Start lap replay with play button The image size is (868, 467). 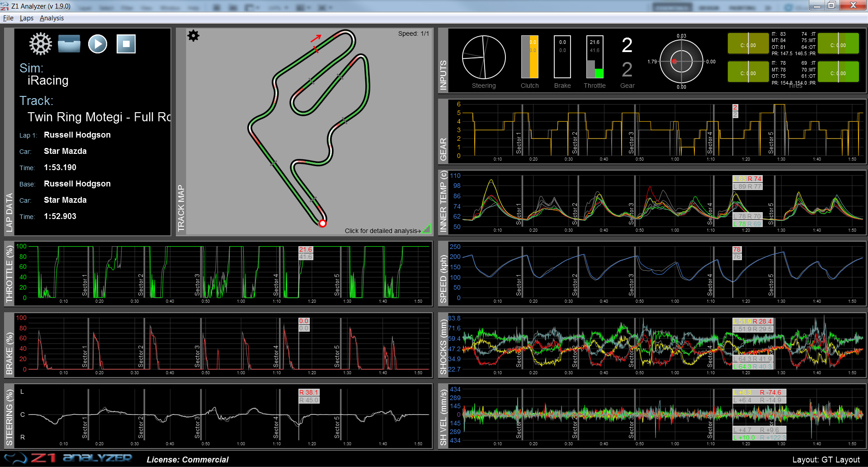click(x=98, y=44)
